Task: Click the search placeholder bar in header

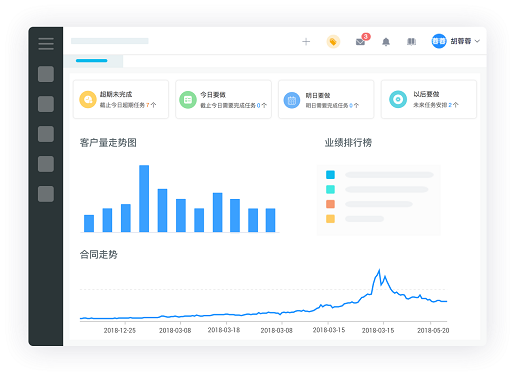Action: (110, 41)
